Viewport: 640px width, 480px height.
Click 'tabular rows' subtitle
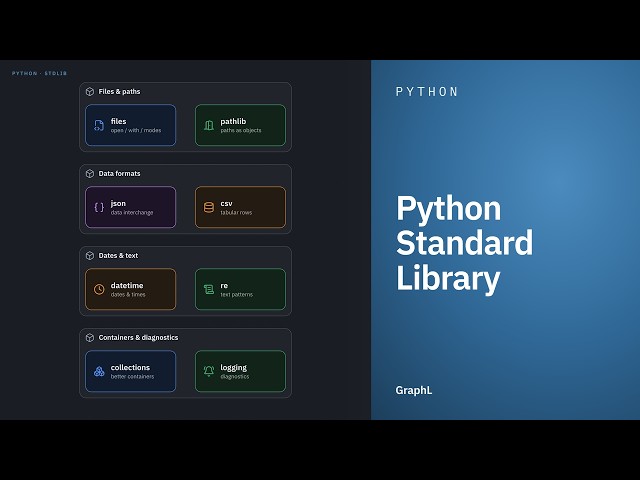pos(236,213)
